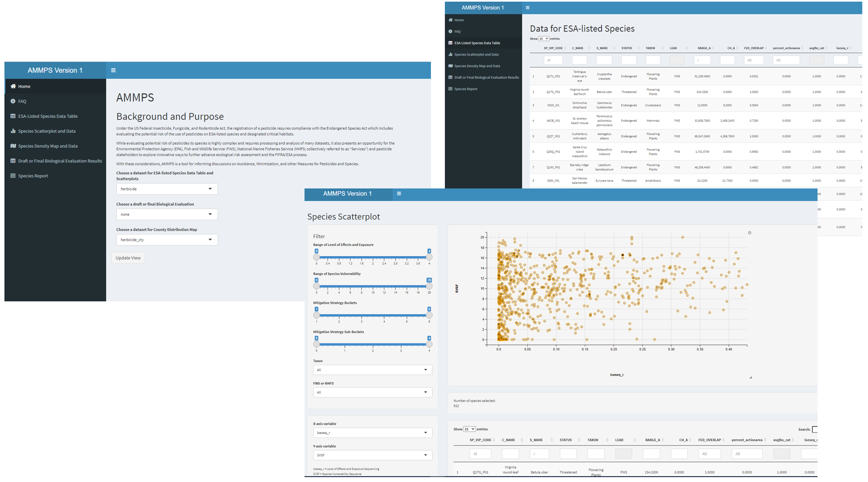
Task: Click Species Density Map icon in left sidebar
Action: click(x=13, y=146)
